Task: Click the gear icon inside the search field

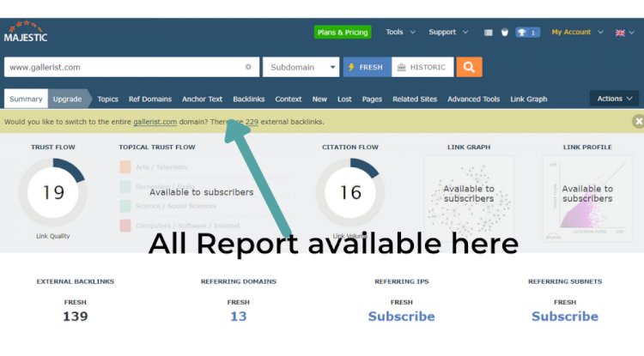Action: (x=248, y=67)
